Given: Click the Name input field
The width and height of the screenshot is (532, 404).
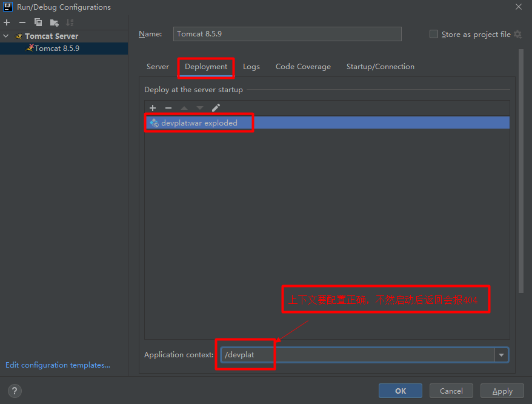Looking at the screenshot, I should [x=287, y=34].
